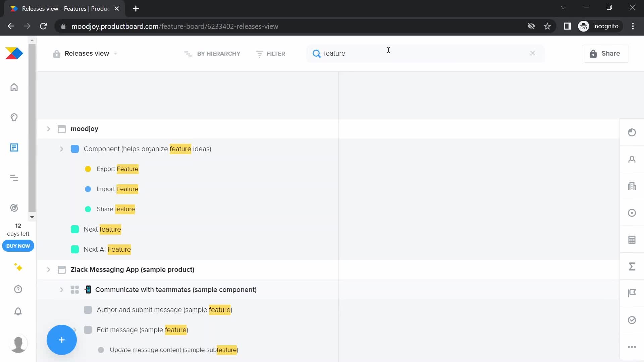Open the Chrome three-dot menu
Image resolution: width=644 pixels, height=362 pixels.
[633, 26]
